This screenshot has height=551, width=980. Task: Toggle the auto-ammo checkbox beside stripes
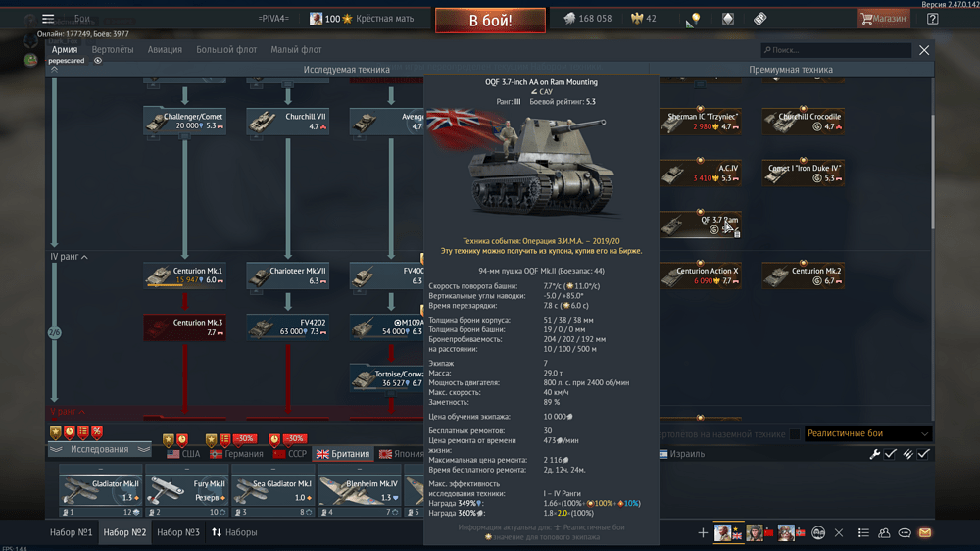(923, 454)
